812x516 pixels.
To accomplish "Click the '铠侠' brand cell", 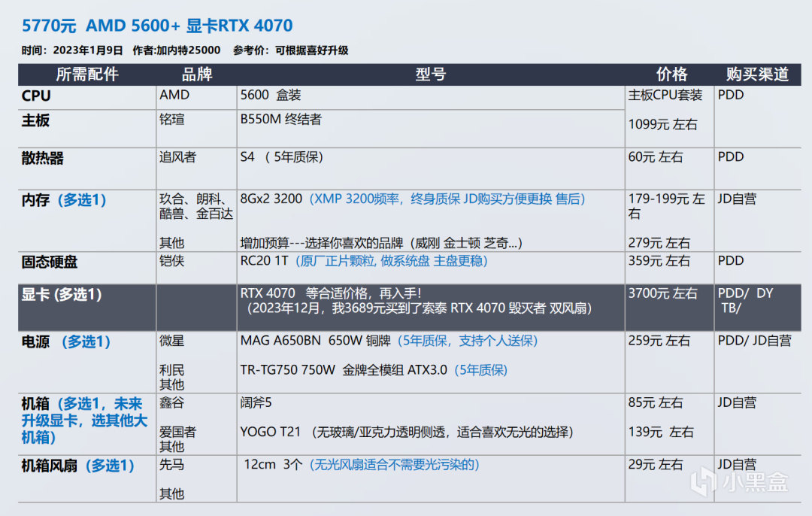I will coord(172,260).
